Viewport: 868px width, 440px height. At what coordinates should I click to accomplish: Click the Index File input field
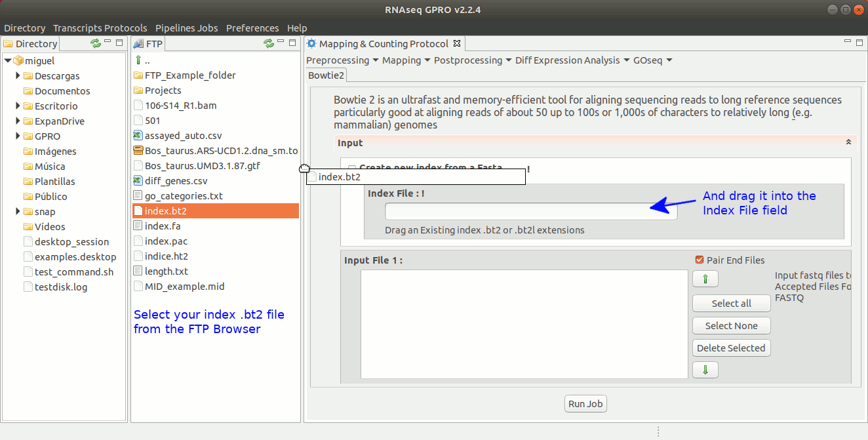click(530, 211)
